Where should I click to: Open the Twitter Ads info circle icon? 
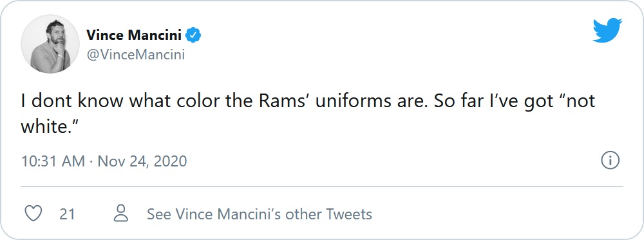pos(610,161)
